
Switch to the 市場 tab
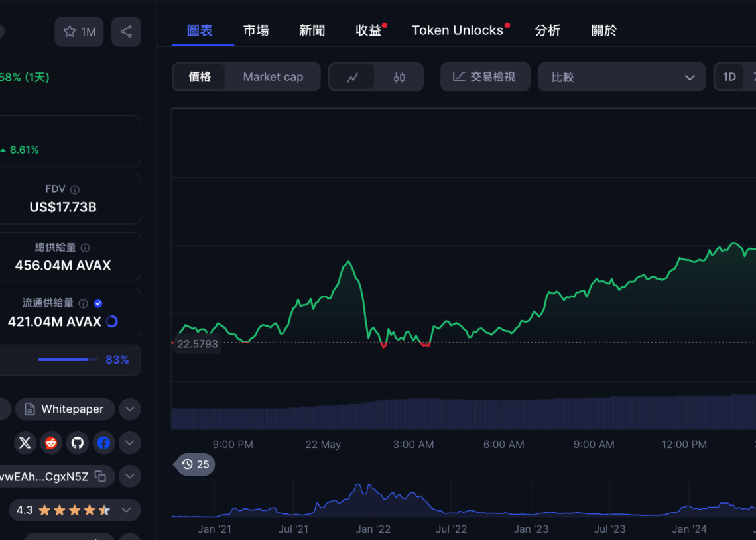click(x=256, y=30)
